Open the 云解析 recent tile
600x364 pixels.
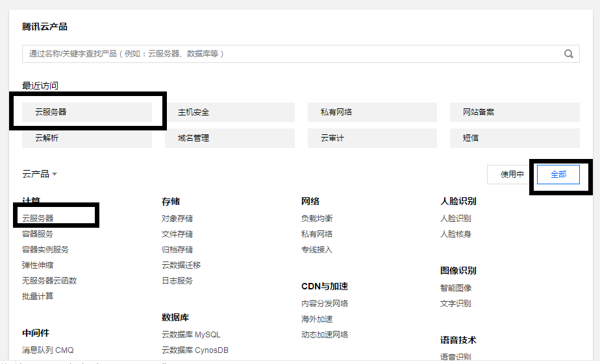(x=87, y=138)
